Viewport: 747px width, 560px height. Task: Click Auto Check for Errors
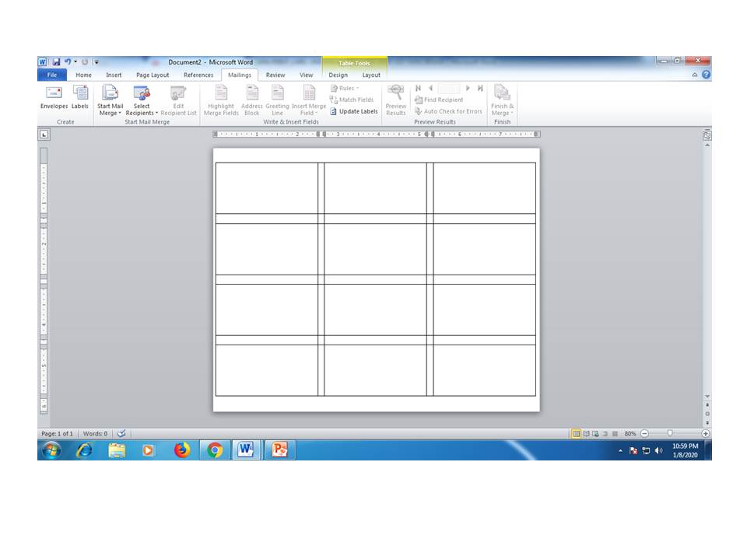(448, 111)
